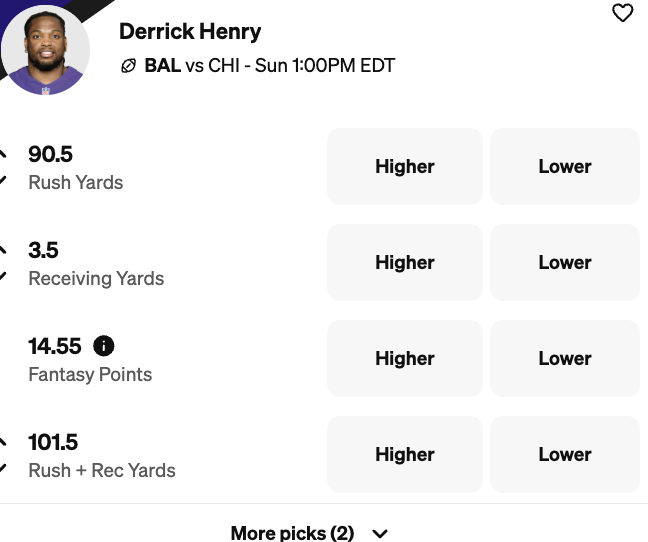
Task: Click the football icon beside BAL vs CHI
Action: tap(128, 67)
